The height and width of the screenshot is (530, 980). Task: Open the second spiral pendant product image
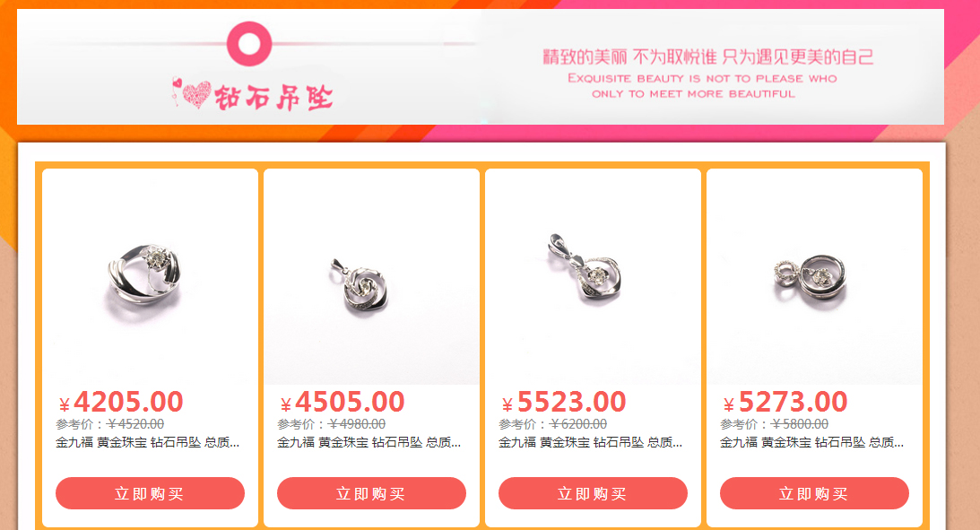coord(371,277)
